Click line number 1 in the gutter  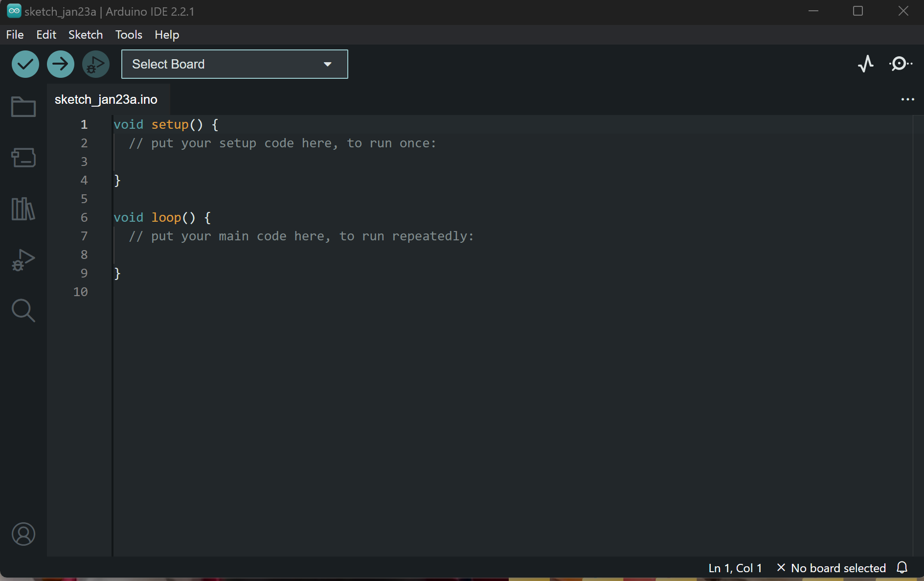point(84,125)
